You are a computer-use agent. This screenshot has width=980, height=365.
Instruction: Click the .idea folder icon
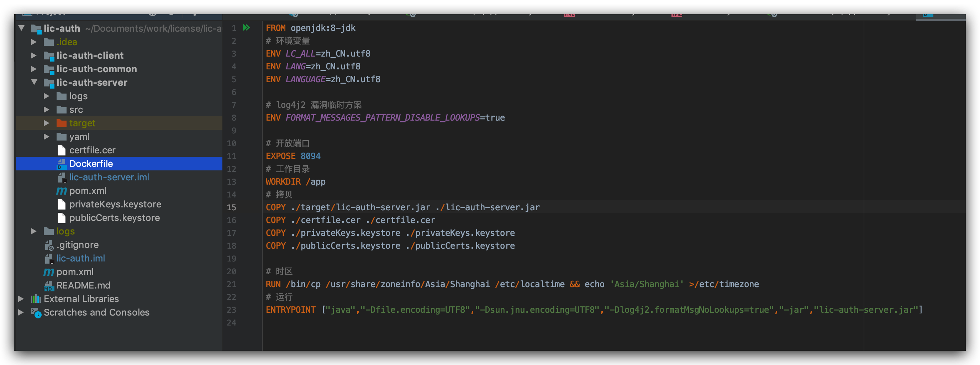coord(49,42)
